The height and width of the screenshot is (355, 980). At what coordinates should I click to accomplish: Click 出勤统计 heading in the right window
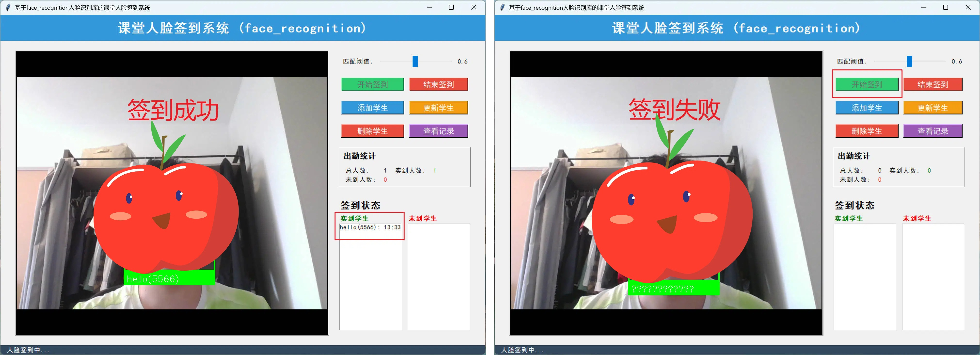click(854, 156)
